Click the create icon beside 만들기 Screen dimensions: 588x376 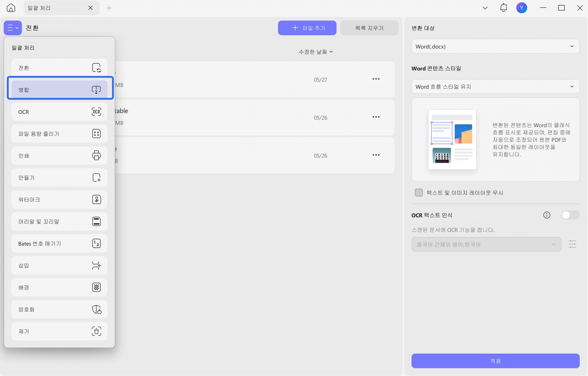point(97,178)
